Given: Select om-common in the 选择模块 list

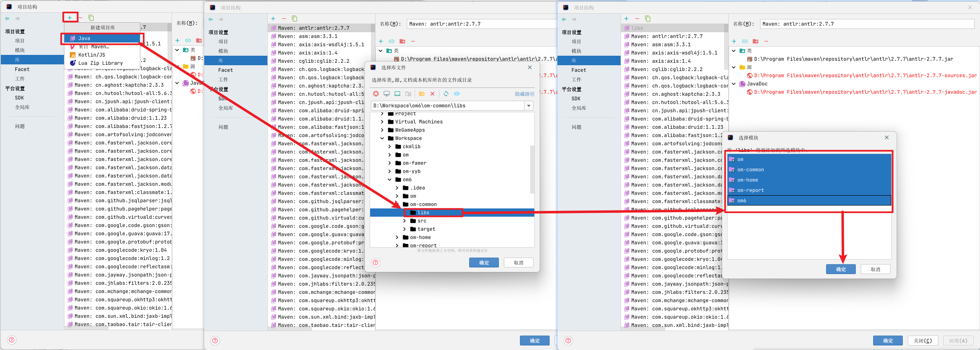Looking at the screenshot, I should (x=809, y=170).
